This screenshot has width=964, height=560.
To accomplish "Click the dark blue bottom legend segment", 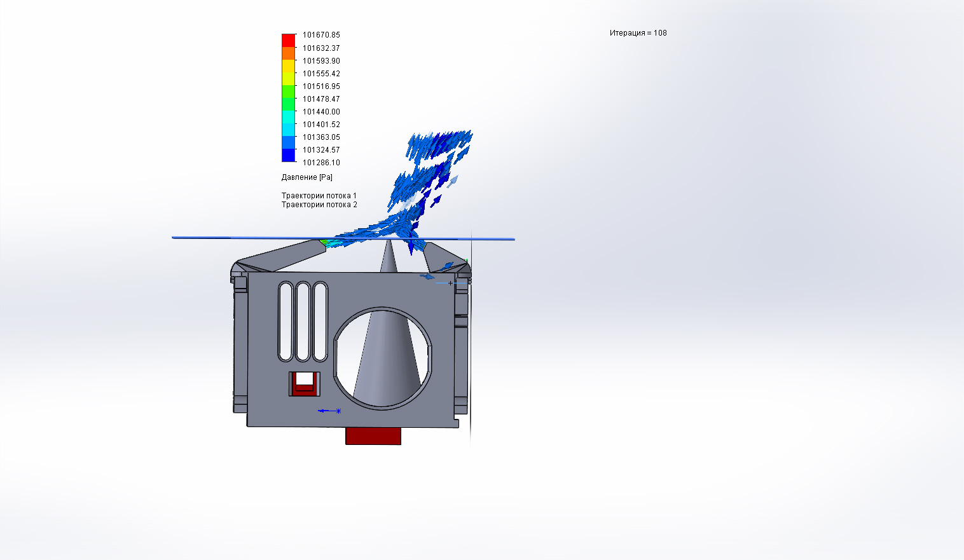I will click(289, 156).
